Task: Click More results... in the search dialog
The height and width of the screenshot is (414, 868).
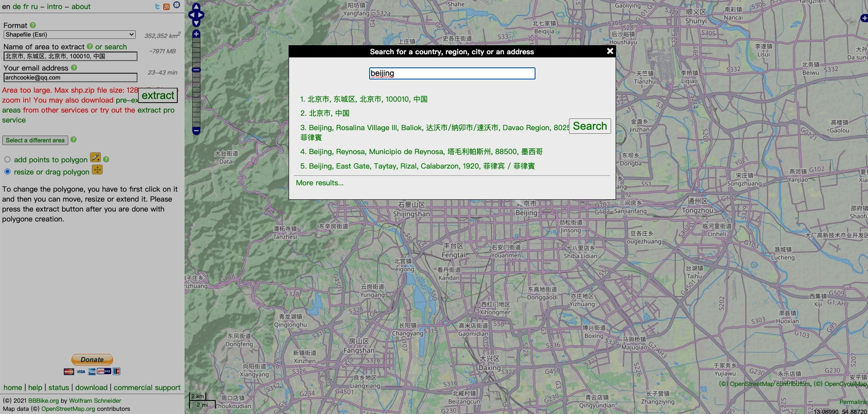Action: pyautogui.click(x=319, y=183)
